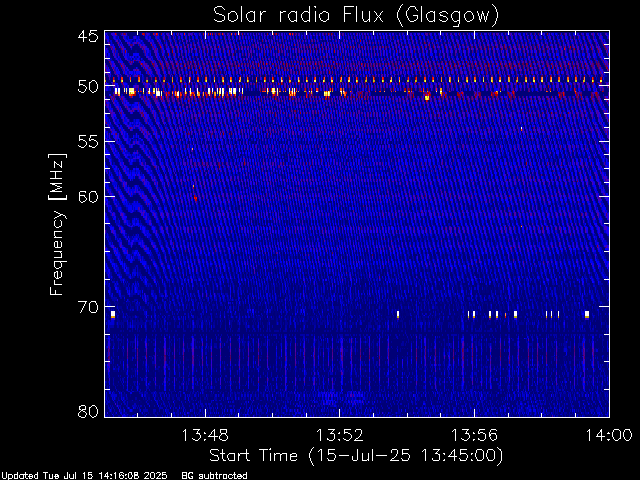
Task: Click the 'Frequency [MHz]' vertical axis title
Action: (57, 224)
